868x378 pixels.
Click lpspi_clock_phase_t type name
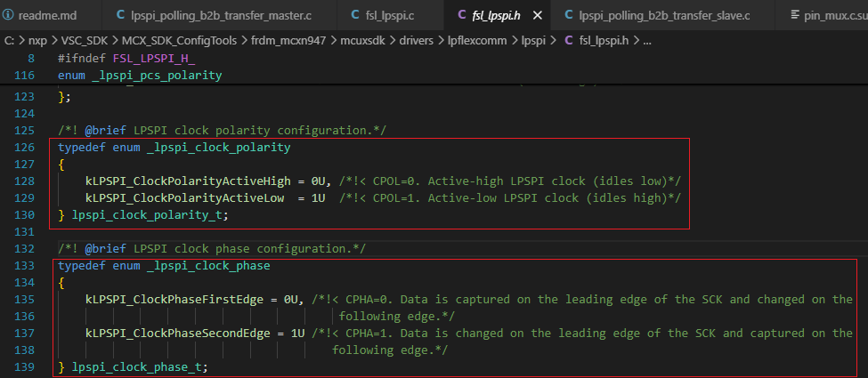pyautogui.click(x=138, y=367)
